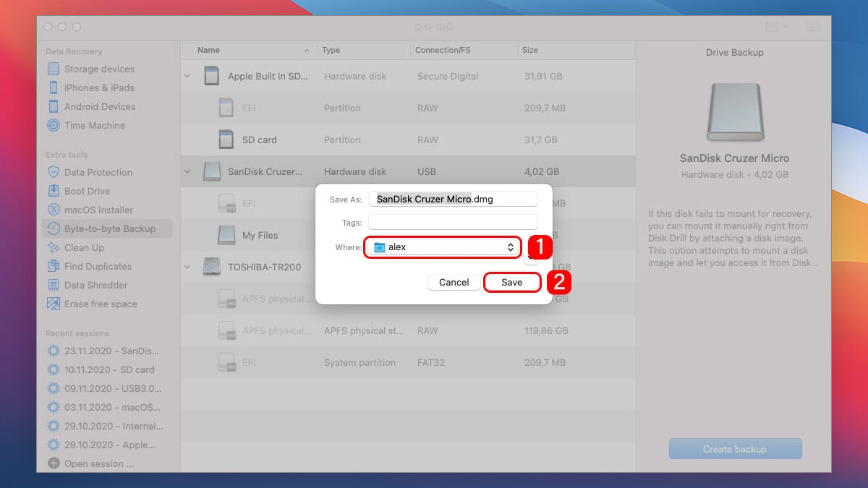Click the Save As filename field
Image resolution: width=868 pixels, height=488 pixels.
click(453, 199)
